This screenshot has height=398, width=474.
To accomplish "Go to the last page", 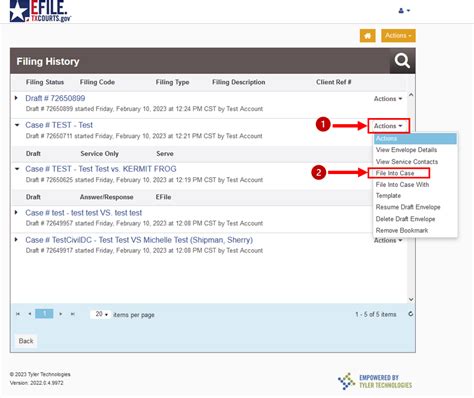I will [x=72, y=314].
